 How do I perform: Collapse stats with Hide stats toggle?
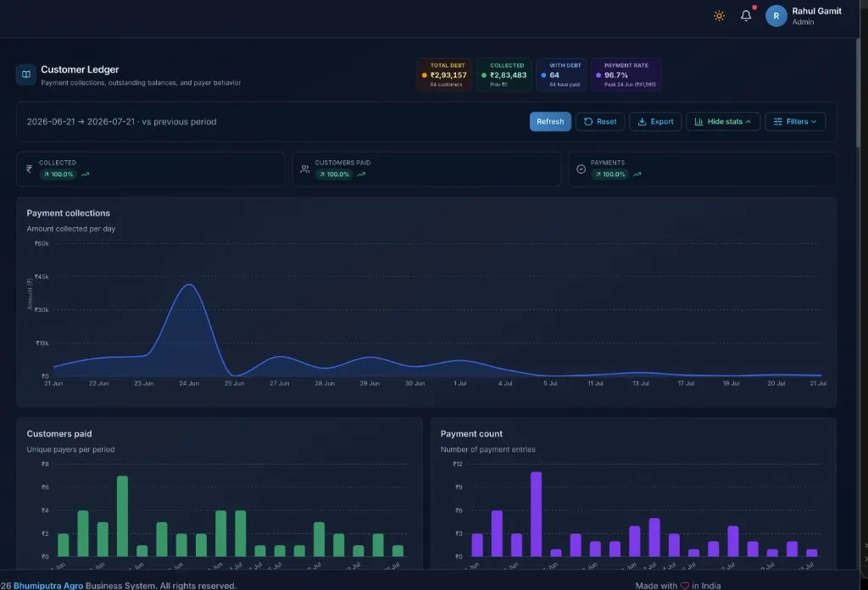tap(723, 122)
